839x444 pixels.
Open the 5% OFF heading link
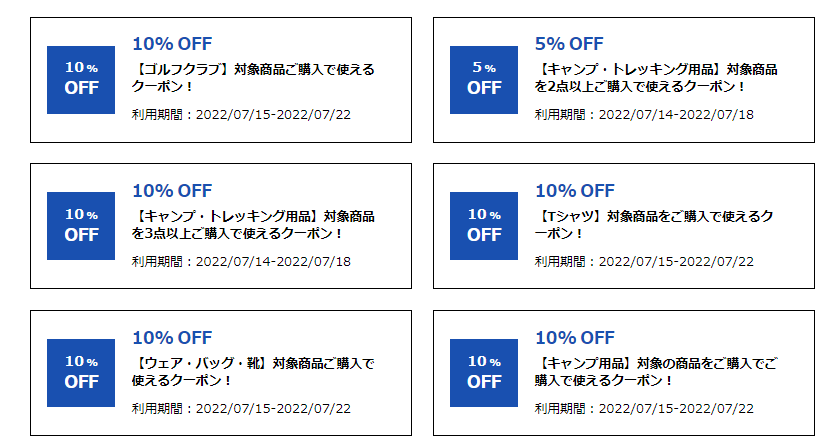tap(569, 44)
